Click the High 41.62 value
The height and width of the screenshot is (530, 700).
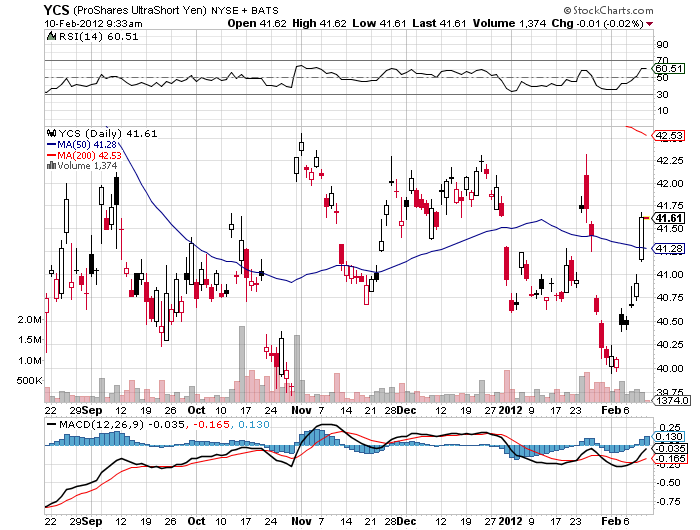click(x=319, y=23)
